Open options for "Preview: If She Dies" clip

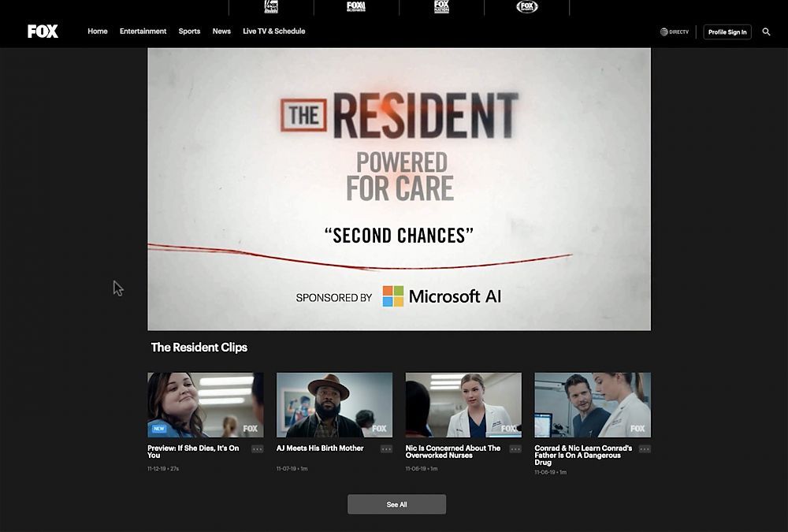pos(257,449)
